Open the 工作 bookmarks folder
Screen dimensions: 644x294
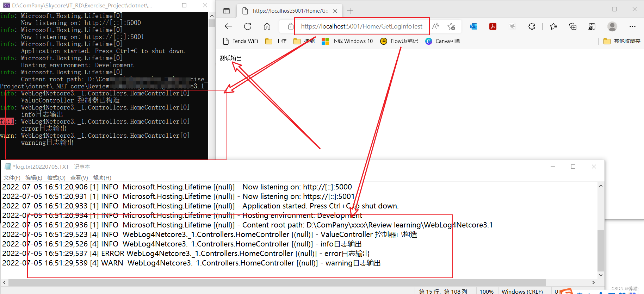click(x=276, y=41)
